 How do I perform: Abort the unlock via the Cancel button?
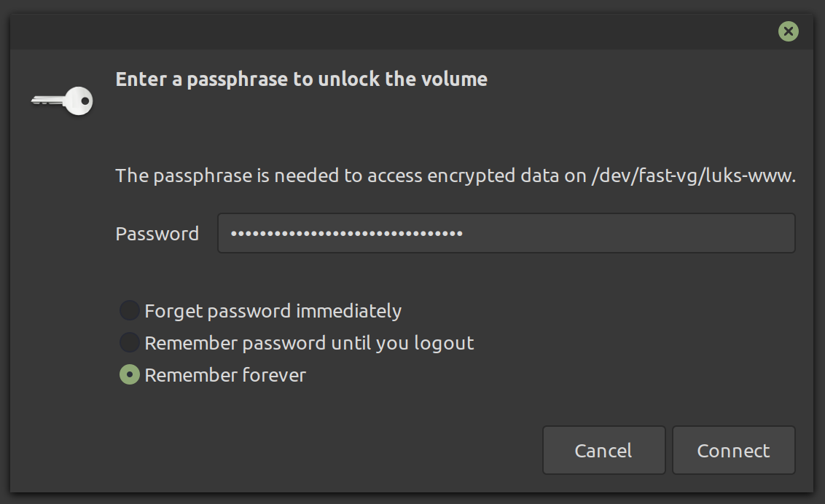(x=603, y=450)
